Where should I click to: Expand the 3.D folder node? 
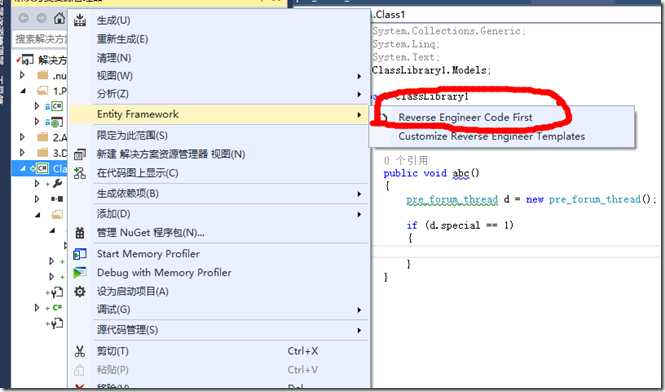point(22,152)
